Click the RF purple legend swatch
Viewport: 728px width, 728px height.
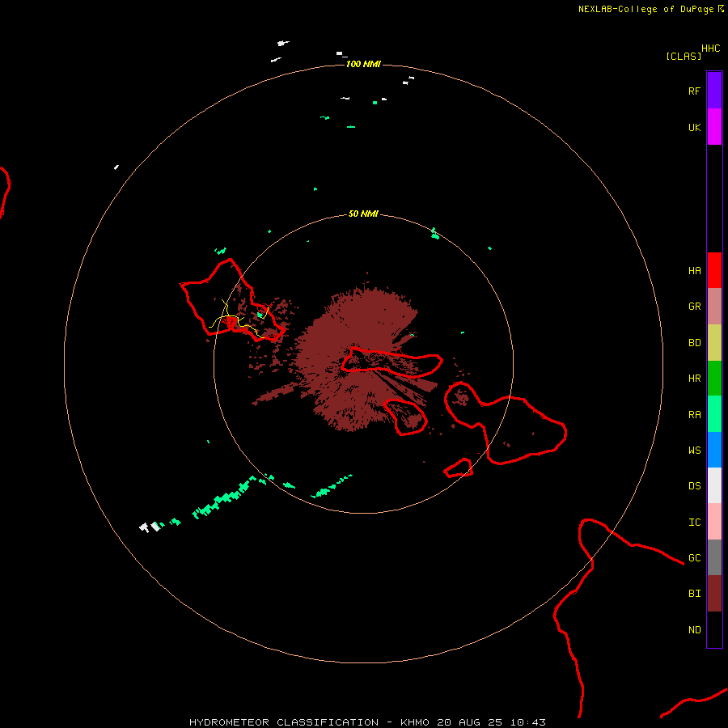point(714,91)
